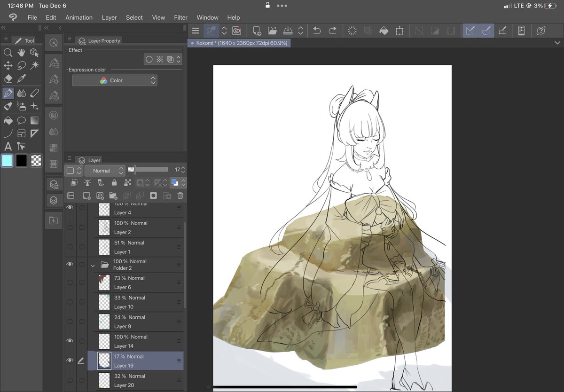This screenshot has height=392, width=564.
Task: Hide Folder 2 with its eye icon
Action: click(70, 265)
